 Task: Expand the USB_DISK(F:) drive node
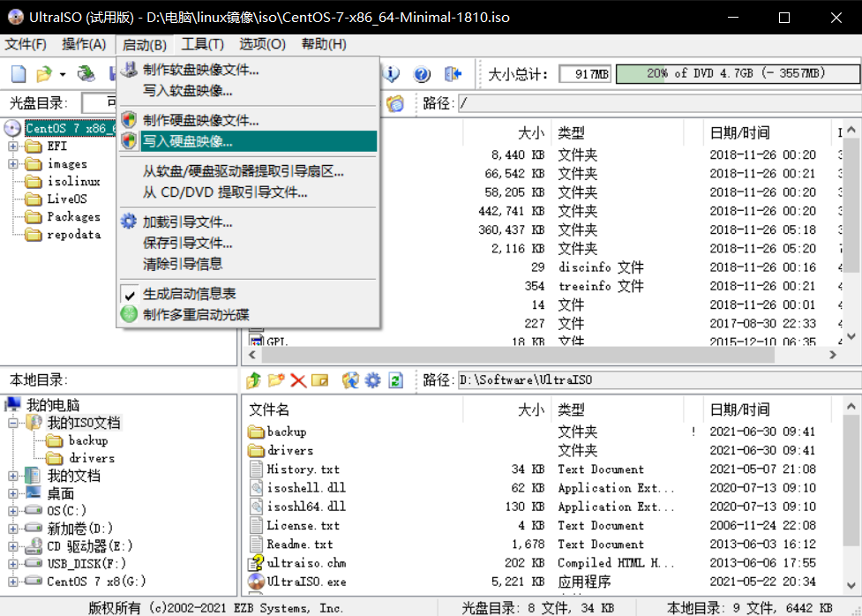point(13,564)
